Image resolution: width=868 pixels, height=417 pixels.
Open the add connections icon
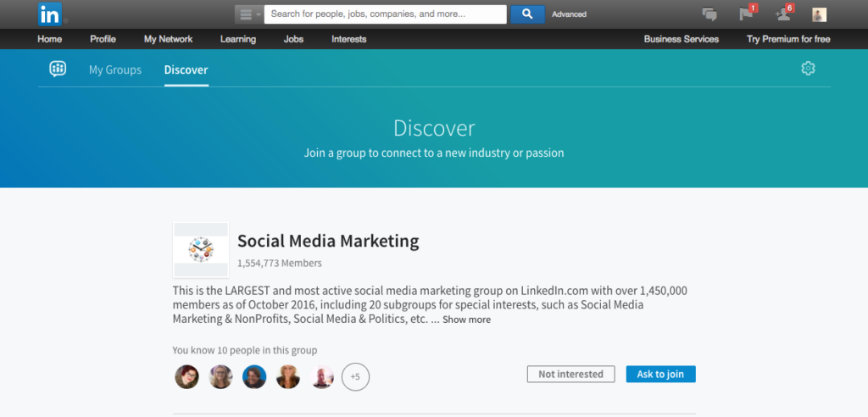point(784,14)
